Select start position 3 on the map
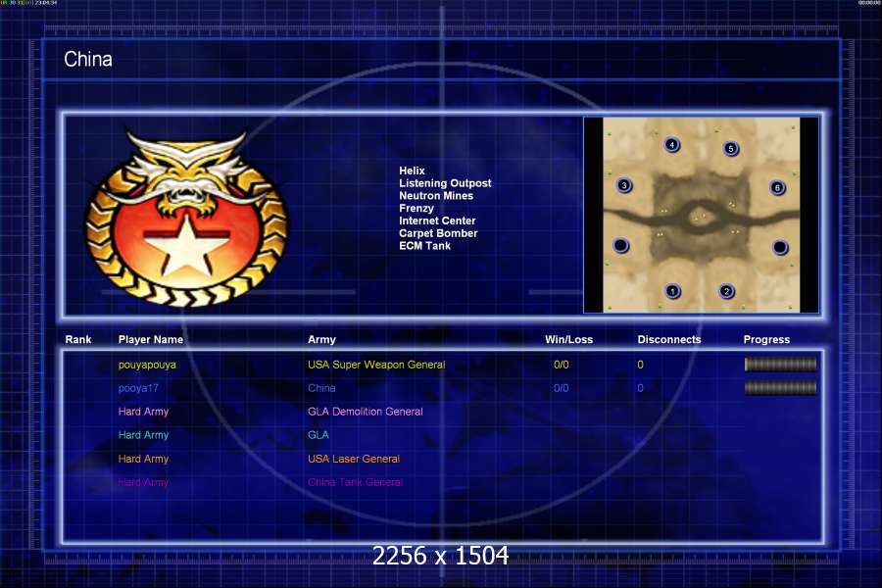Image resolution: width=882 pixels, height=588 pixels. [x=624, y=185]
